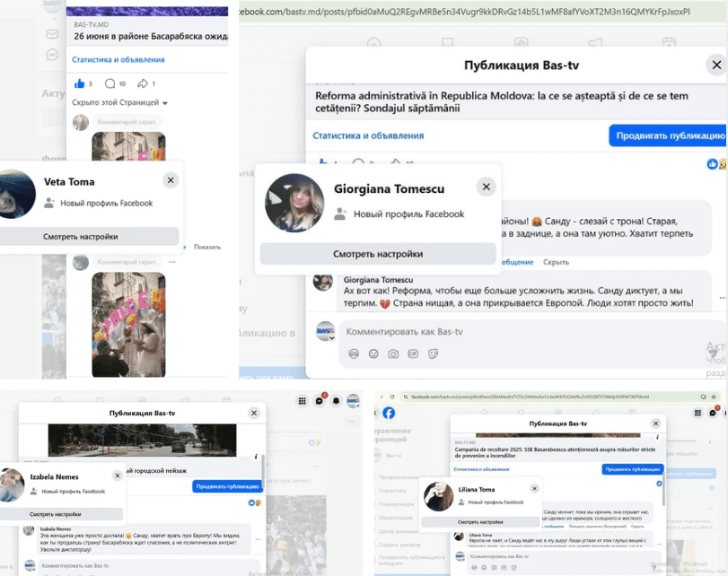
Task: Open the avatar sticker icon below Giorgiana's comment box
Action: pos(354,354)
